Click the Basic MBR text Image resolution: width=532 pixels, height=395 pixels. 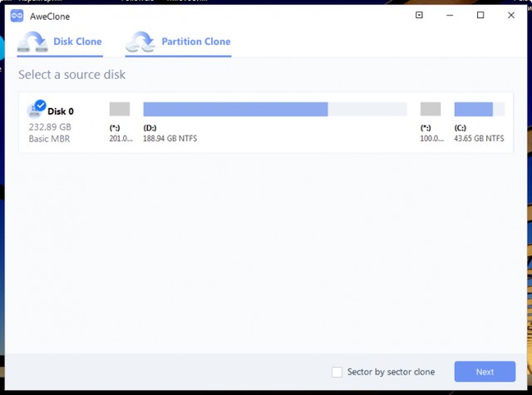coord(49,138)
